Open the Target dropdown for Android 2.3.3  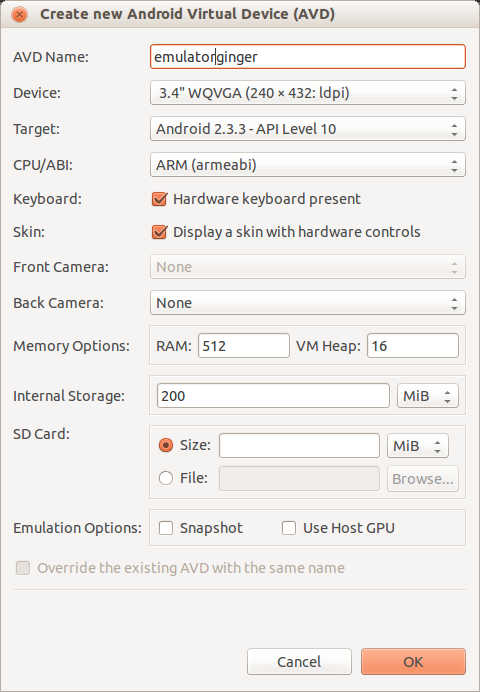[308, 129]
